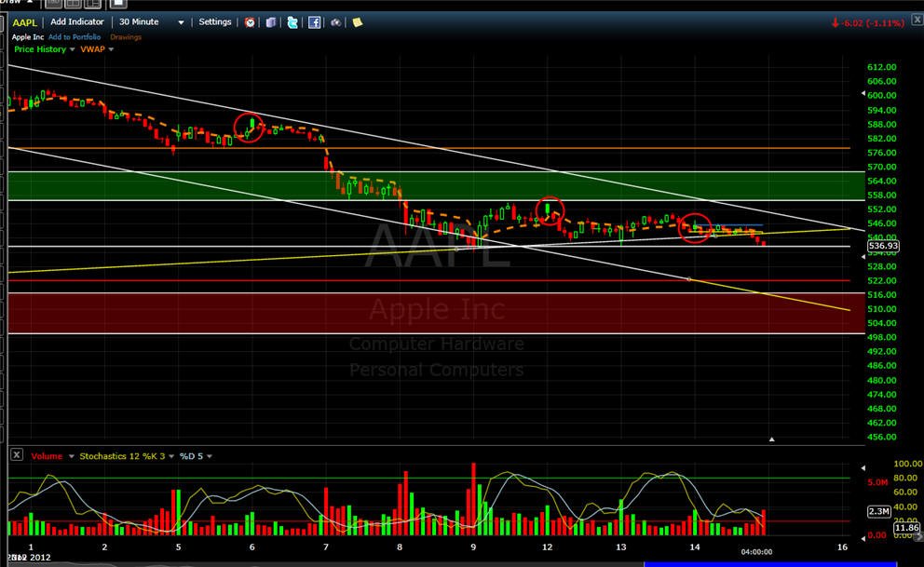Expand the VWAP indicator dropdown
This screenshot has width=924, height=567.
111,49
